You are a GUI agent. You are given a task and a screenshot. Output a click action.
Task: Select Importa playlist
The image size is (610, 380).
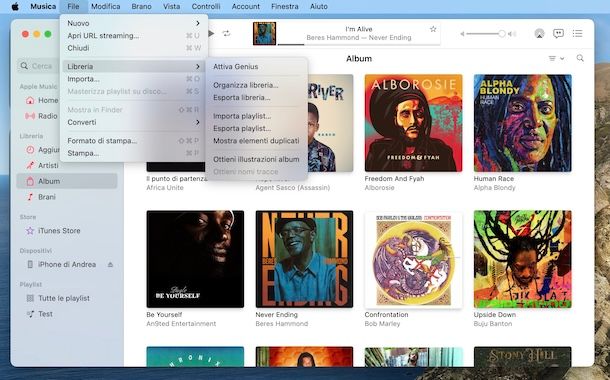[256, 116]
